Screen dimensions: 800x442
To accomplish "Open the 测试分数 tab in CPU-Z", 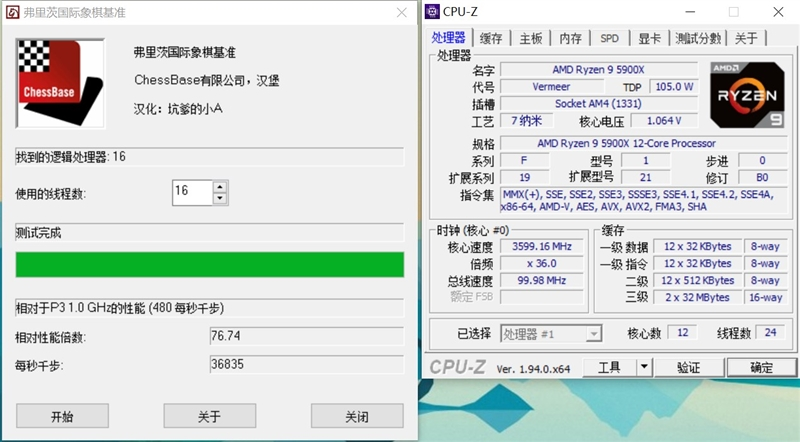I will click(698, 38).
